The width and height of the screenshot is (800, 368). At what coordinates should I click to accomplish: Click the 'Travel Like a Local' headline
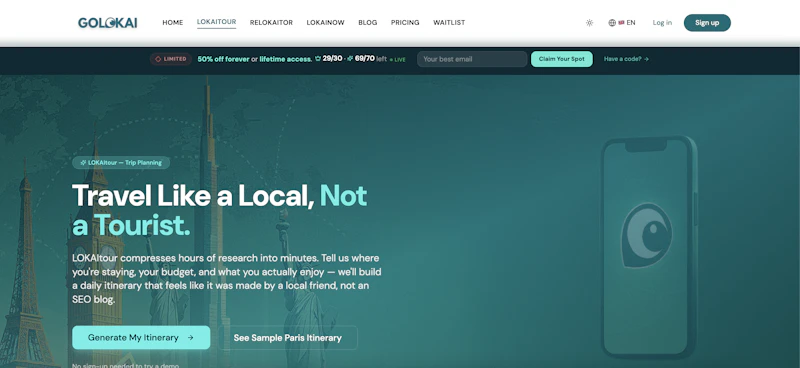pyautogui.click(x=219, y=210)
